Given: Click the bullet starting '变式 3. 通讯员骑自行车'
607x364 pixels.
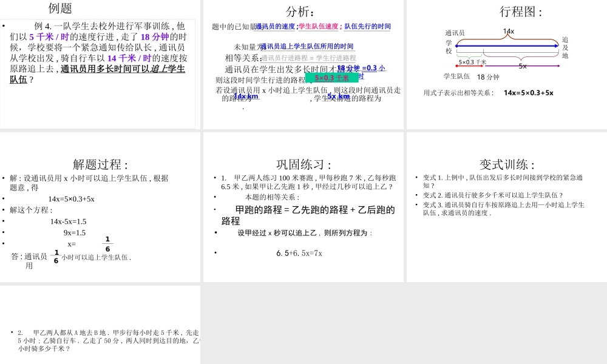Looking at the screenshot, I should [x=504, y=209].
